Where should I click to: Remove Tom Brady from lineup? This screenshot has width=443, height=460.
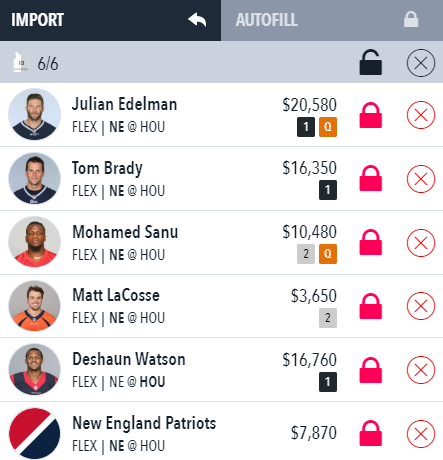[x=421, y=179]
